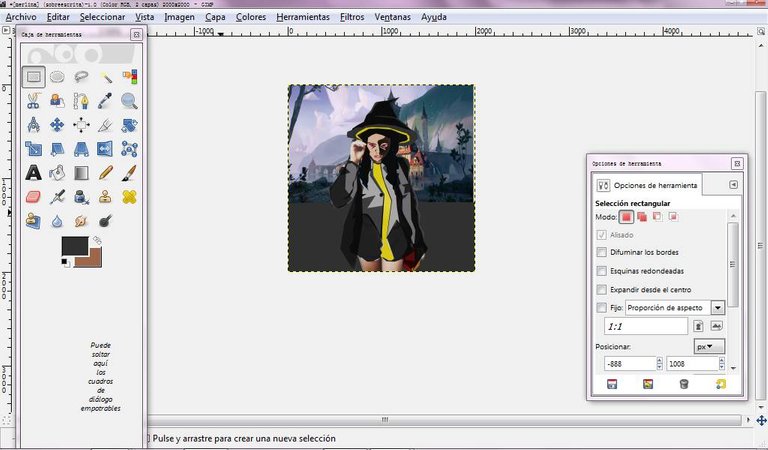
Task: Select the Free Select lasso tool
Action: pos(81,77)
